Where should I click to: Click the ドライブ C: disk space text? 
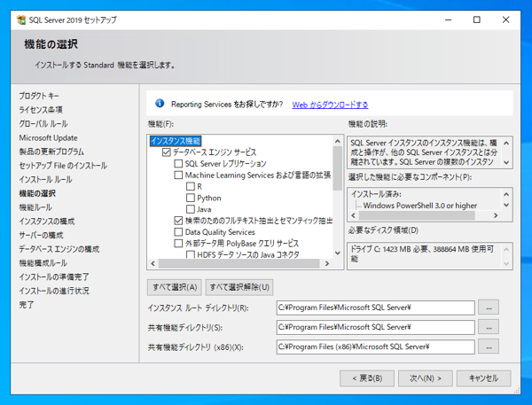point(422,253)
